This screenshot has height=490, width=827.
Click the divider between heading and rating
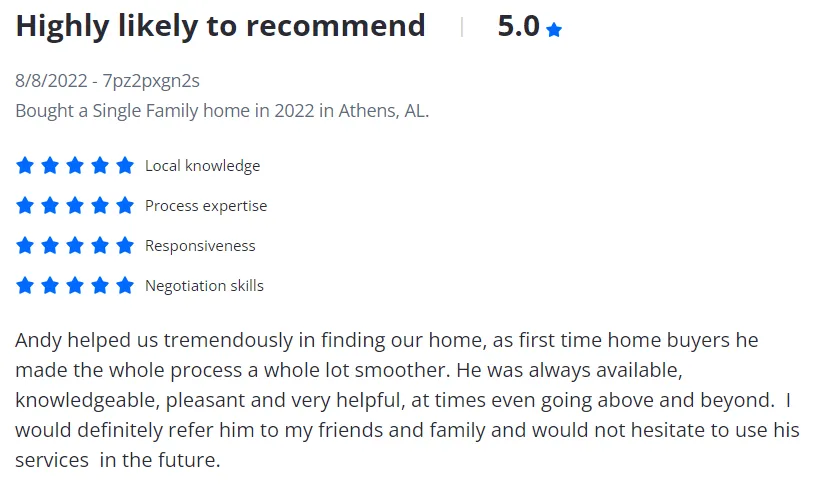coord(461,27)
